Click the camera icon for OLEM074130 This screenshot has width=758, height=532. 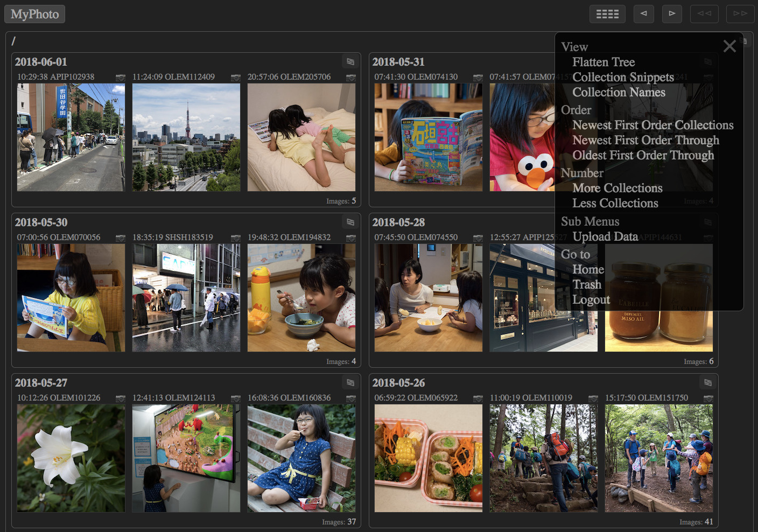(x=478, y=78)
